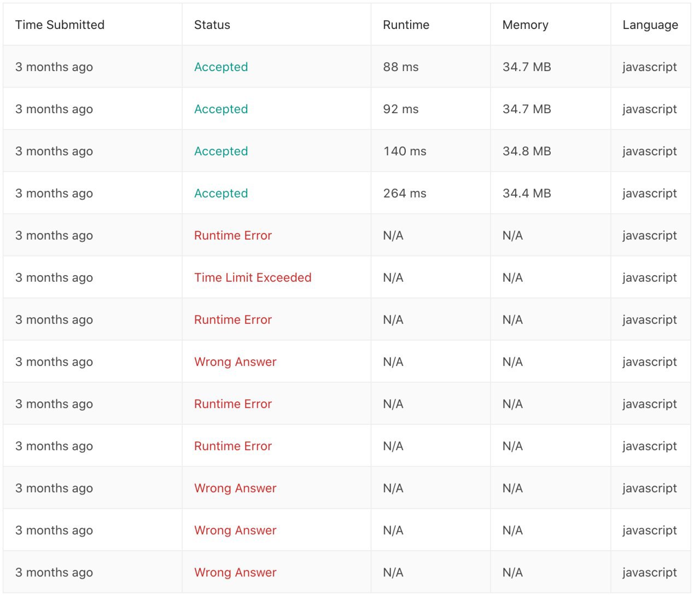
Task: Open the first Runtime Error submission
Action: tap(233, 235)
